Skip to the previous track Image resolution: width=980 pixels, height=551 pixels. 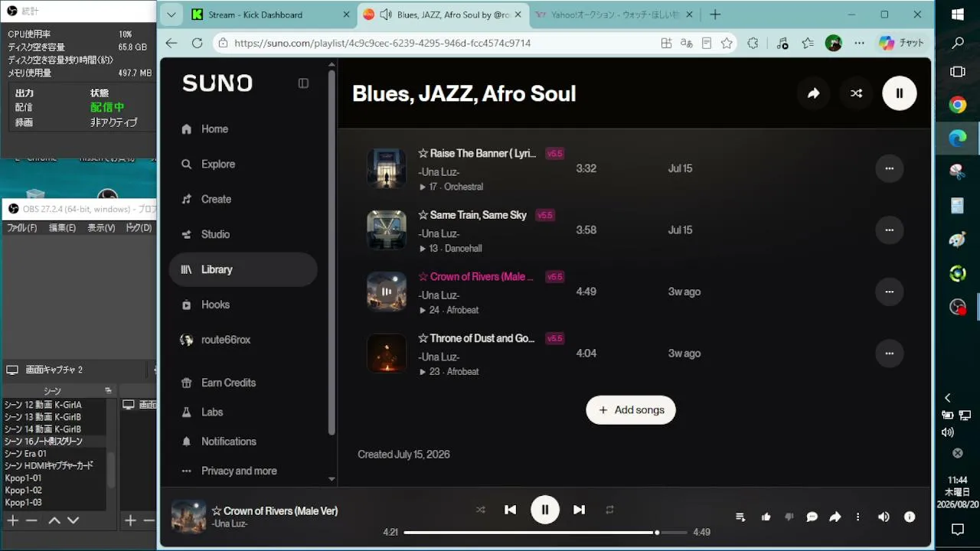point(511,510)
